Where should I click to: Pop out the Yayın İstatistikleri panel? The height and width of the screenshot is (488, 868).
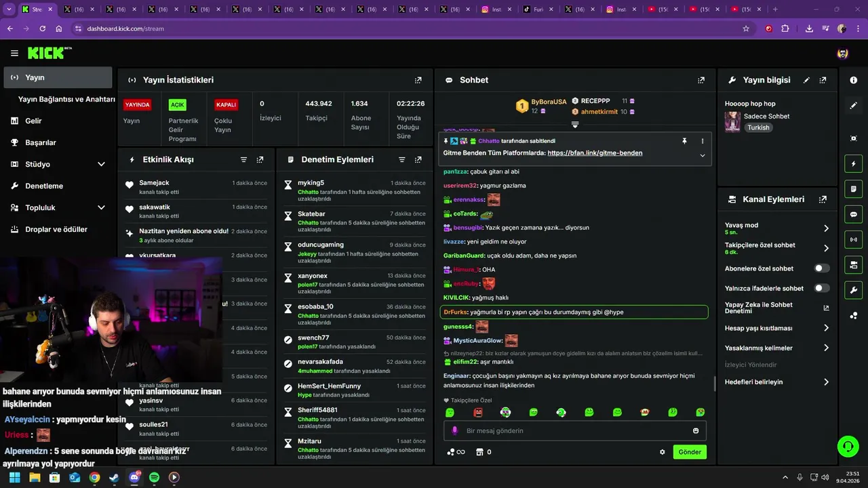(418, 80)
